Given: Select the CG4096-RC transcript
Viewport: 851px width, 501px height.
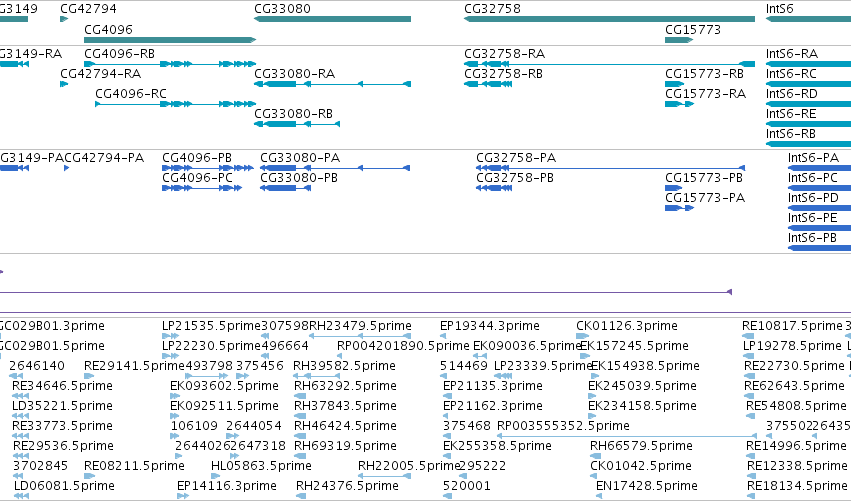Looking at the screenshot, I should click(x=175, y=104).
